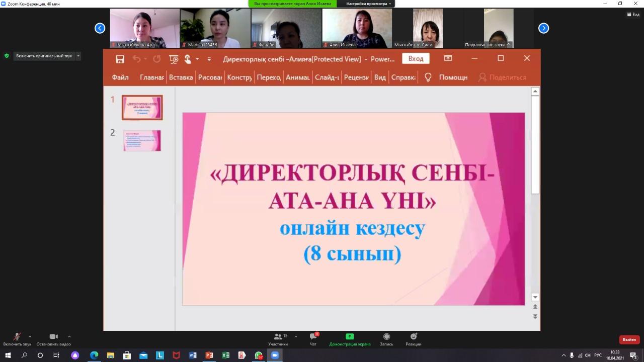Expand the Настройки просмотра dropdown
Screen dimensions: 644x362
click(368, 4)
